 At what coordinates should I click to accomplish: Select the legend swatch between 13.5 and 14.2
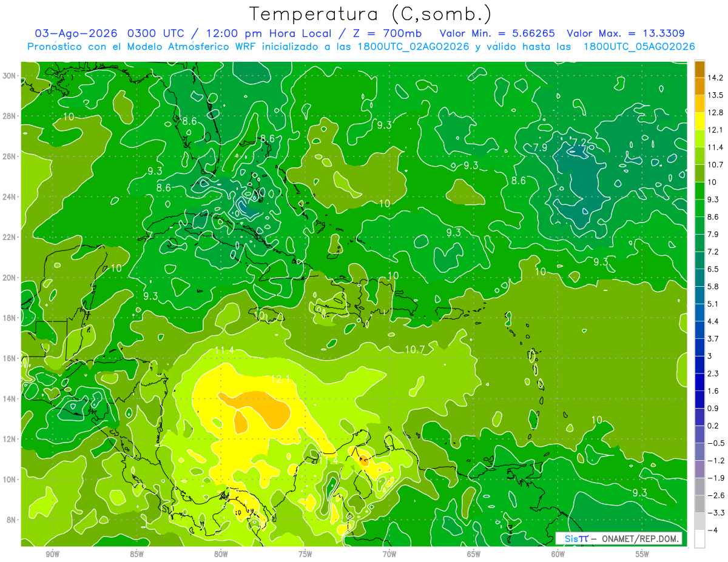699,86
